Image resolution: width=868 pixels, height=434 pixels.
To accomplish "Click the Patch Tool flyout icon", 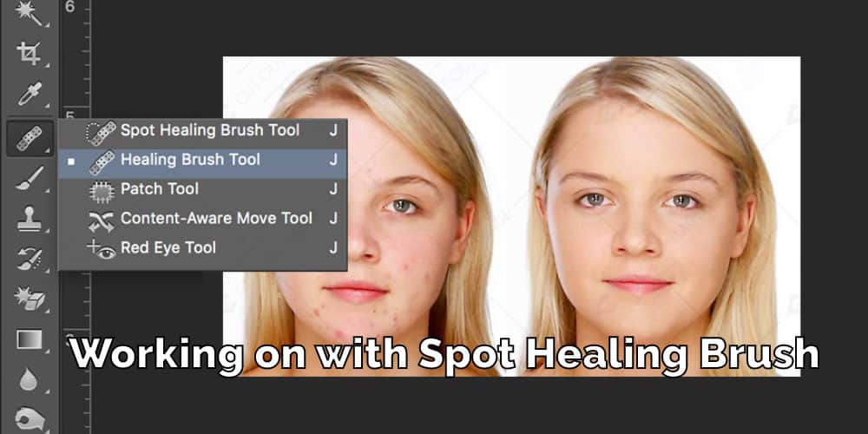I will 102,192.
